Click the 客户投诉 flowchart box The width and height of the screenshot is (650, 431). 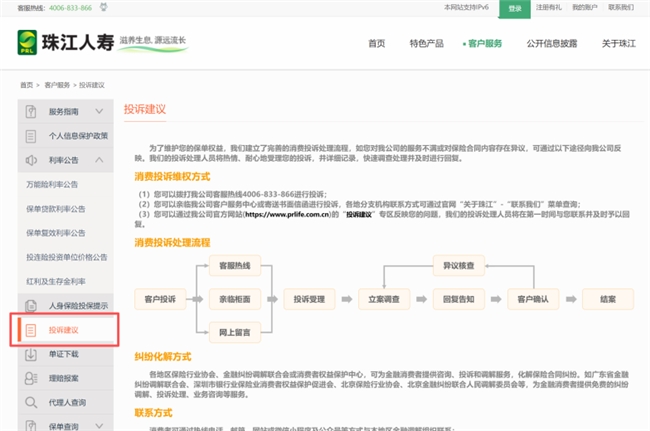tap(160, 299)
